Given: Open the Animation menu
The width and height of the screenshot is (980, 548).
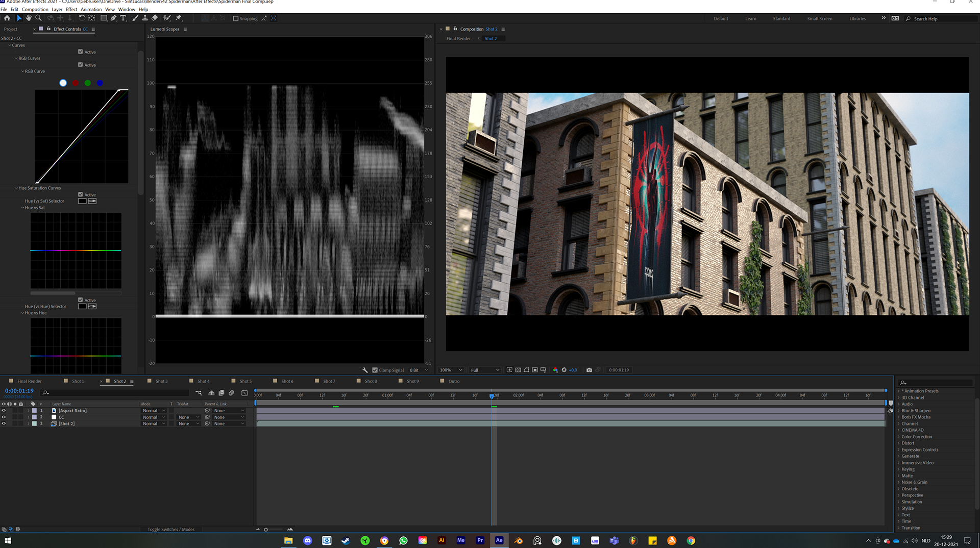Looking at the screenshot, I should 91,9.
